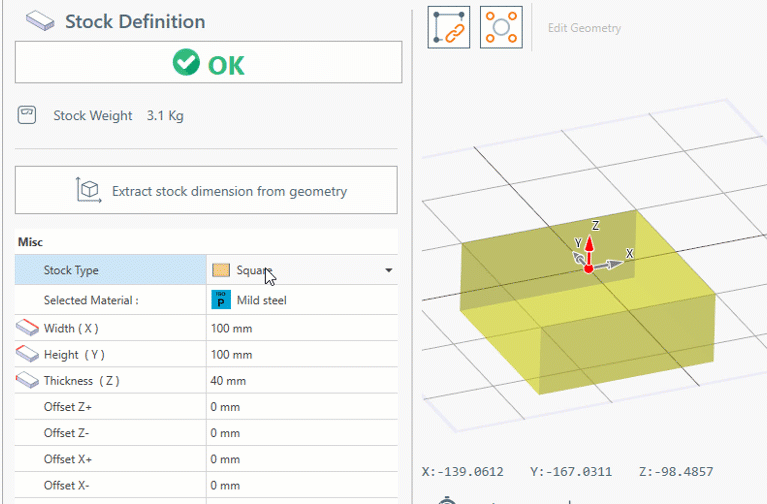Screen dimensions: 767x504
Task: Click the Extract stock dimension cube icon
Action: click(x=88, y=190)
